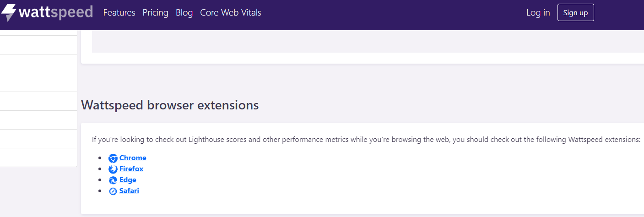Viewport: 644px width, 217px height.
Task: Open the Safari extension link
Action: pyautogui.click(x=129, y=191)
